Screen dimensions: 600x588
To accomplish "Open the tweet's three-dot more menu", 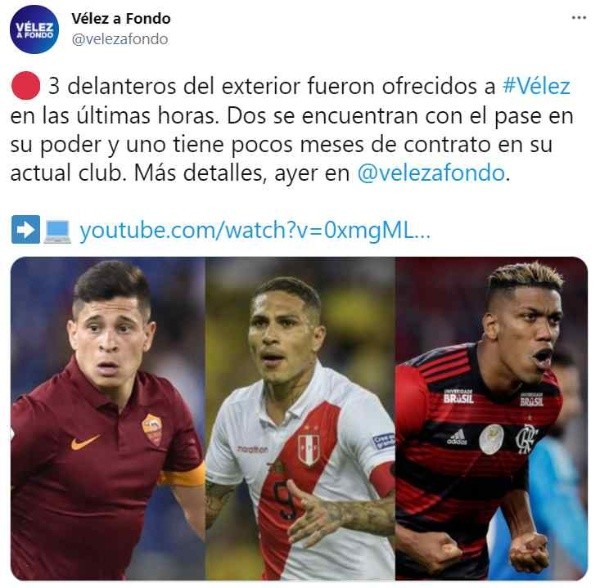I will (579, 18).
